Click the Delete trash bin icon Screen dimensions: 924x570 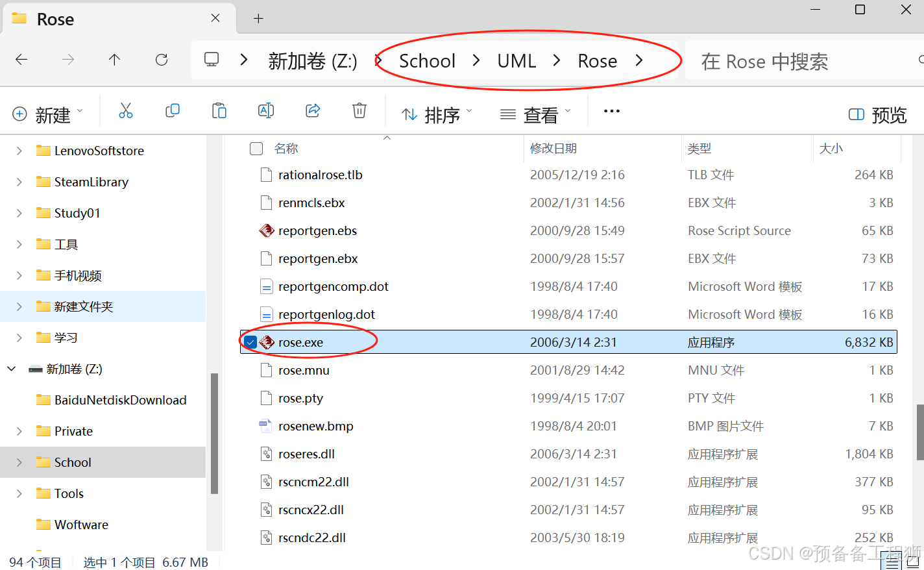[359, 111]
